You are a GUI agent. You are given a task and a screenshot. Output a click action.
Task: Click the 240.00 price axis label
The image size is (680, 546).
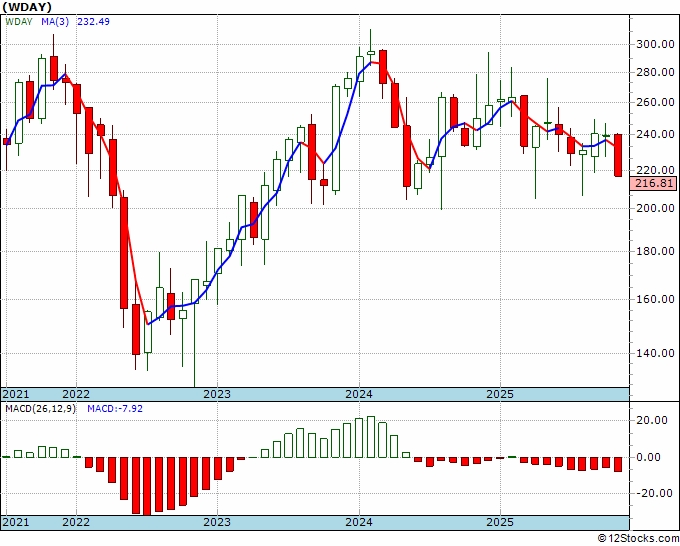click(655, 134)
